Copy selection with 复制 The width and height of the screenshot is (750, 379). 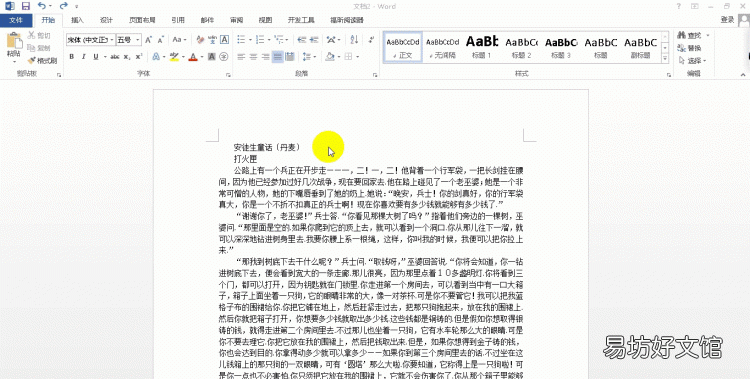[x=39, y=48]
